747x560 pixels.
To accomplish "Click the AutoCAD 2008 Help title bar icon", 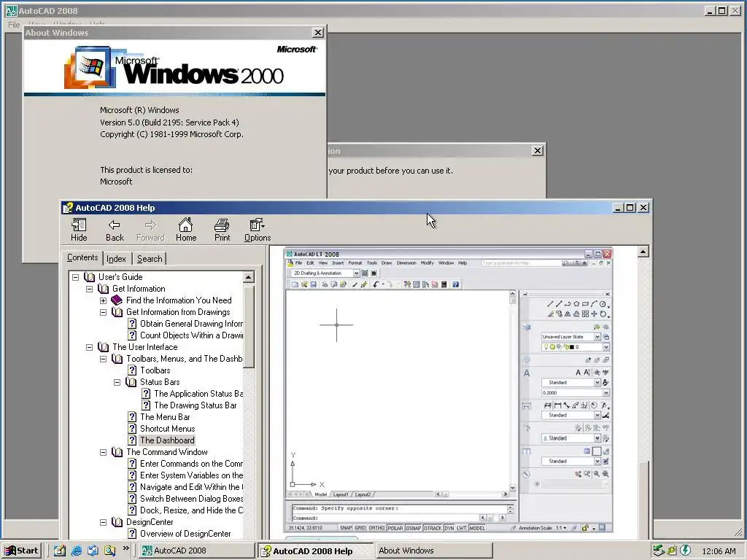I will coord(68,208).
